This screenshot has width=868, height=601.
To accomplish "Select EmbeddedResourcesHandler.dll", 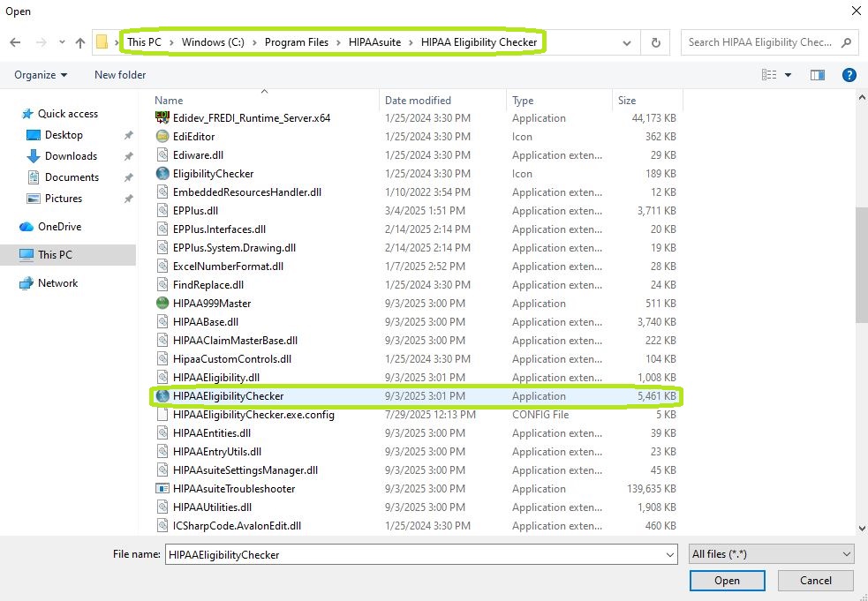I will (247, 192).
